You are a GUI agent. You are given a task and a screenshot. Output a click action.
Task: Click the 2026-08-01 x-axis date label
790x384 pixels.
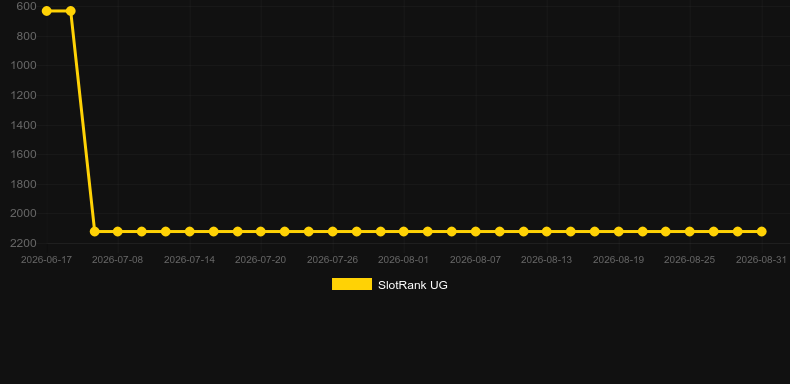[x=404, y=260]
